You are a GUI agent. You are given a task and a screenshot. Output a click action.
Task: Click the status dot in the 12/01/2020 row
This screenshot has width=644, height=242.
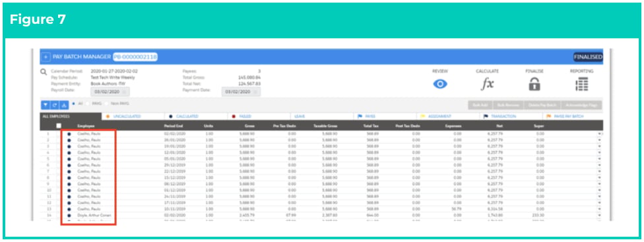(69, 153)
